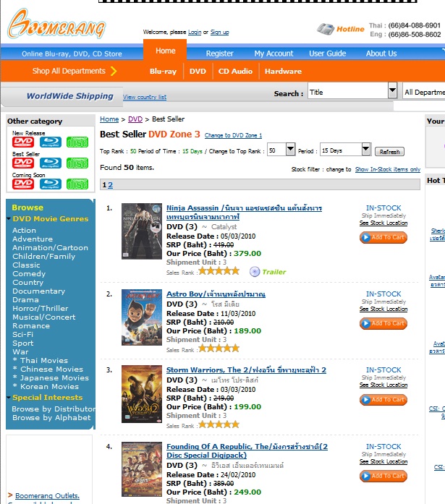Screen dimensions: 445x504
Task: Select Horror/Thriller genre
Action: [x=41, y=309]
